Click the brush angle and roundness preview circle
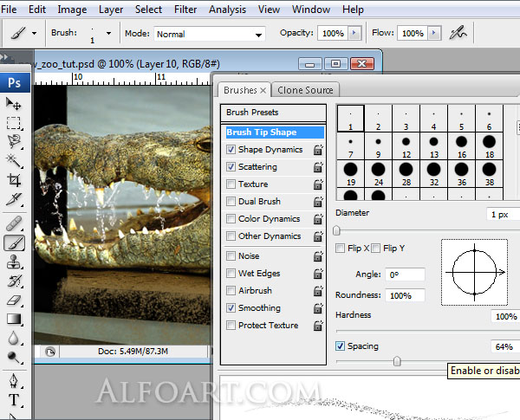This screenshot has height=420, width=520. 474,272
